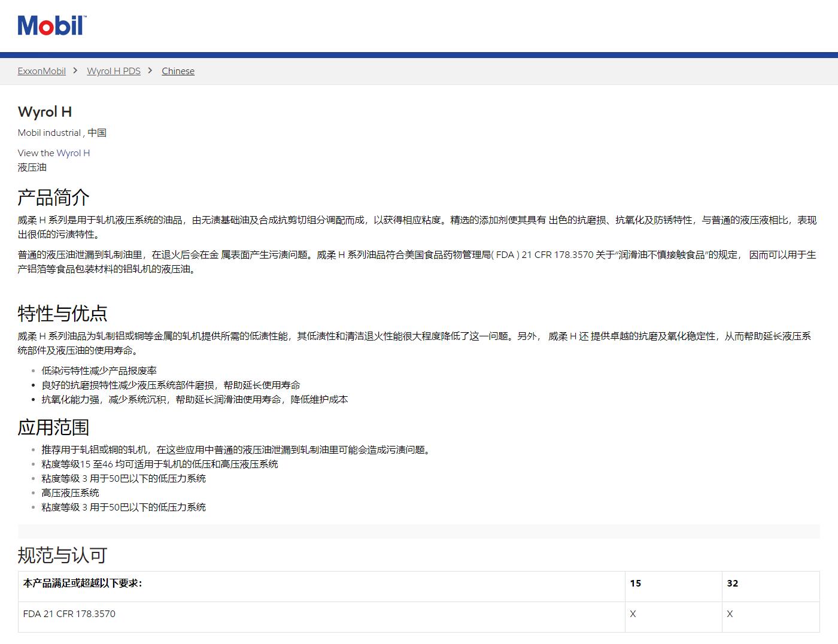Screen dimensions: 838x644
Task: Click the bullet '粘度等级15 至46 均可适用'
Action: point(160,464)
